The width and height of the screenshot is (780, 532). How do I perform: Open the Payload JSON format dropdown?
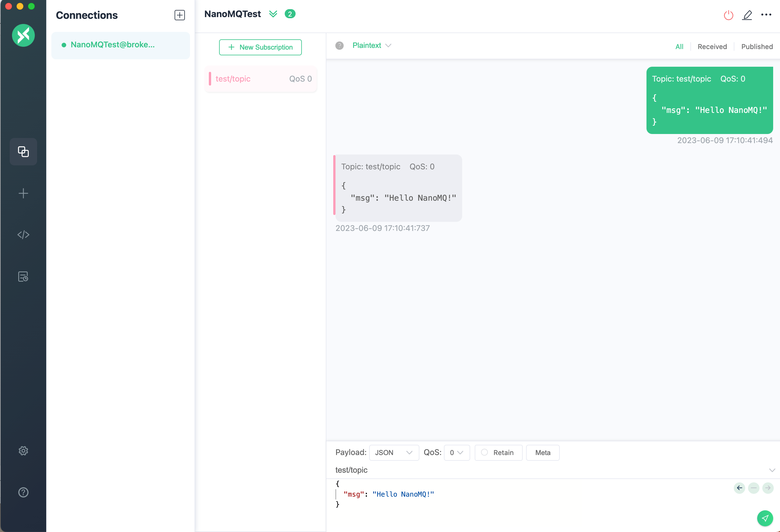click(394, 452)
